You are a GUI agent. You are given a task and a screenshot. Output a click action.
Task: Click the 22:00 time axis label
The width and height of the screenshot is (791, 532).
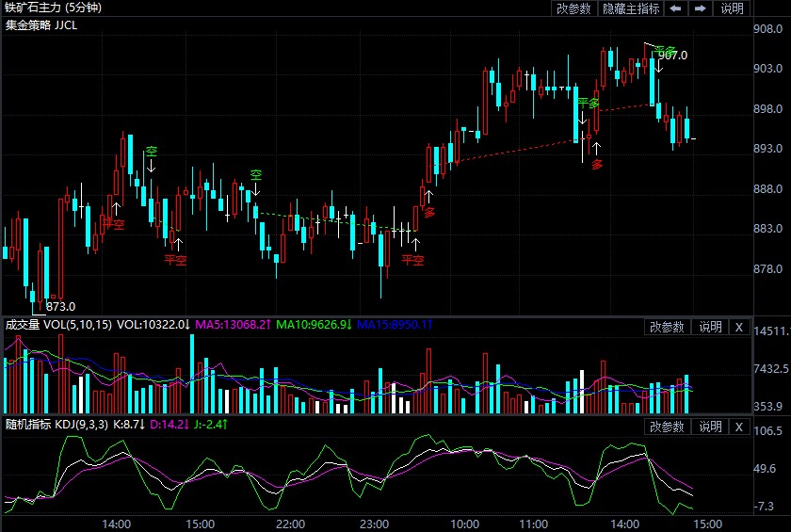[290, 524]
